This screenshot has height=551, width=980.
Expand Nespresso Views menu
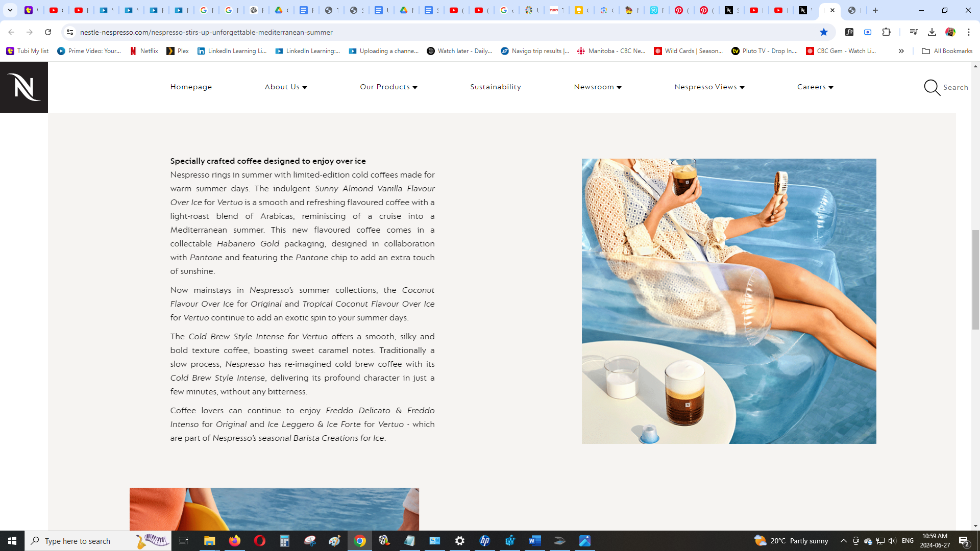(x=709, y=87)
